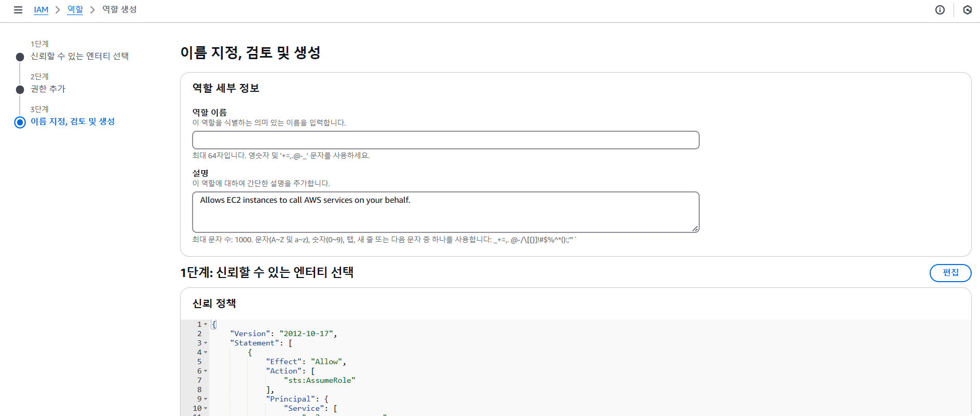Open the hamburger navigation menu

[18, 10]
